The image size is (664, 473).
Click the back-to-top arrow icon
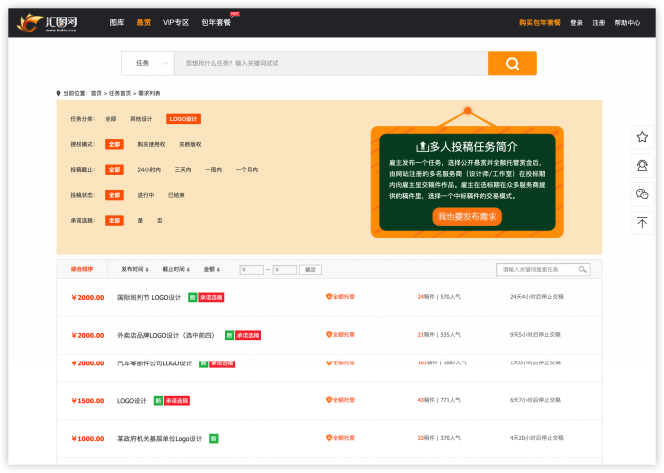(x=642, y=222)
